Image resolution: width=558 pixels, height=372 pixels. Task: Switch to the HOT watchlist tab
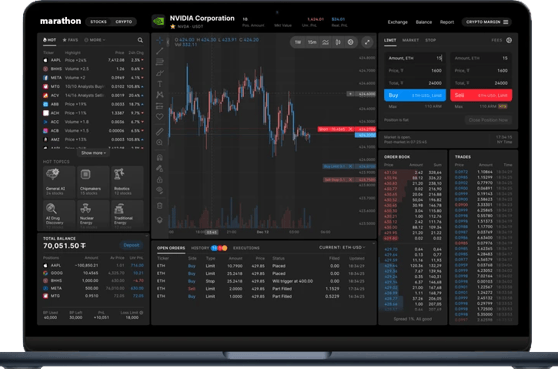49,40
